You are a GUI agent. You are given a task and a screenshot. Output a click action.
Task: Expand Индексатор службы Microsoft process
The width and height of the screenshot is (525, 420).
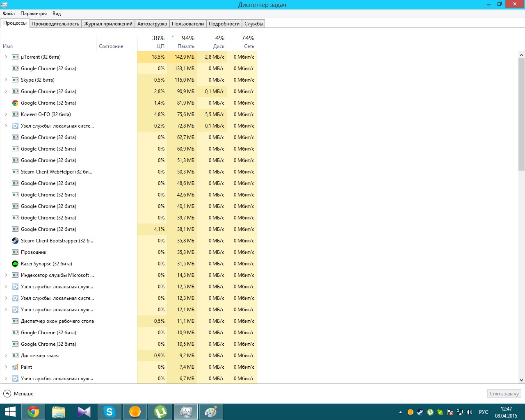tap(6, 275)
